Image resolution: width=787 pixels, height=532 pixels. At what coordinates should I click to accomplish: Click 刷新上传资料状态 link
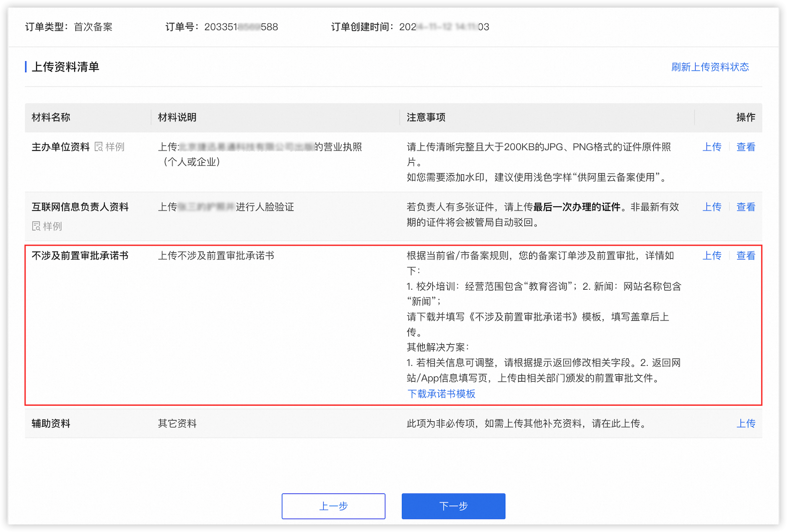tap(709, 67)
